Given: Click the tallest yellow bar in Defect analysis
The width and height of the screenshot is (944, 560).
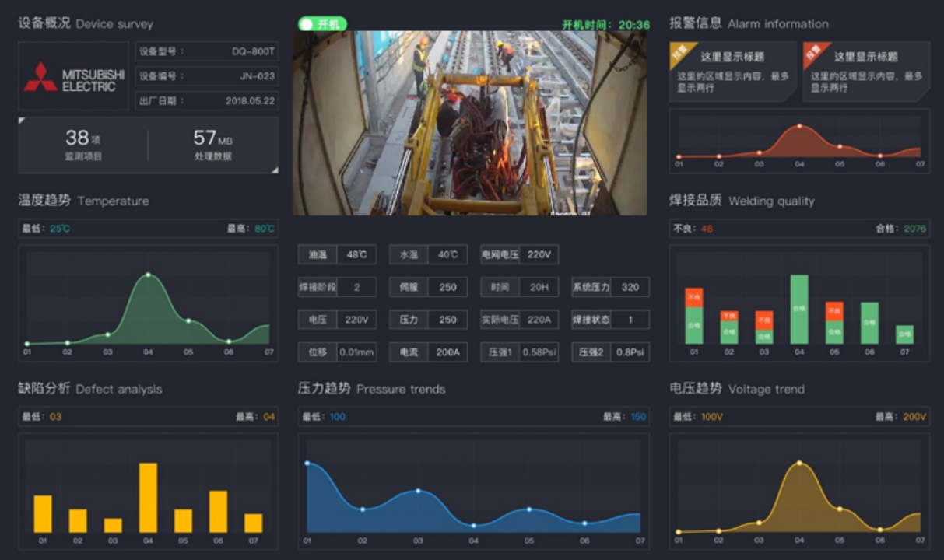Looking at the screenshot, I should pyautogui.click(x=148, y=498).
